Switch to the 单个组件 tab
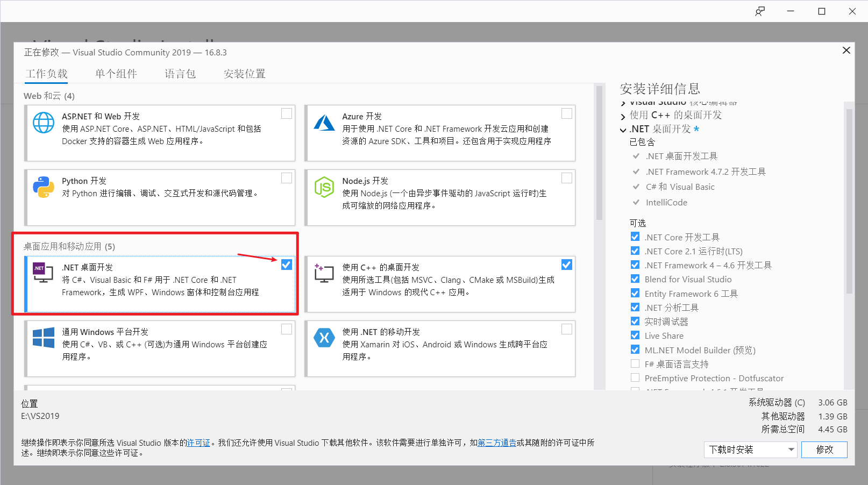 116,74
